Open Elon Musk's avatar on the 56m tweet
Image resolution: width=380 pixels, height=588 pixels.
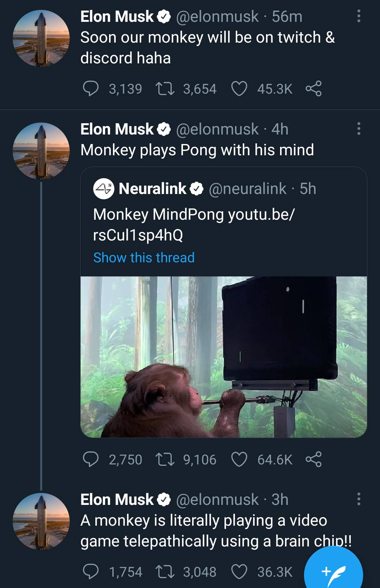tap(41, 38)
